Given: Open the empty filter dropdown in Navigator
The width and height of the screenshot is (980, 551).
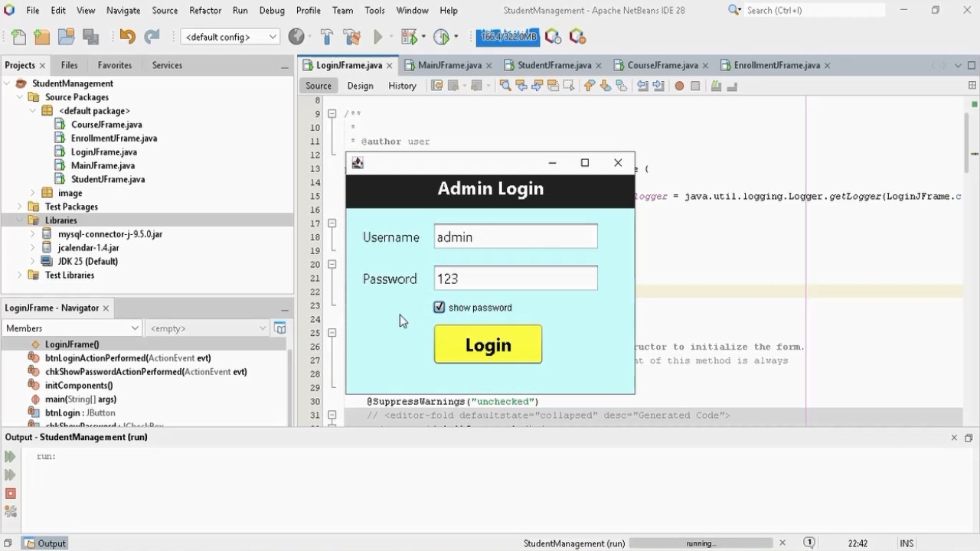Looking at the screenshot, I should click(206, 328).
